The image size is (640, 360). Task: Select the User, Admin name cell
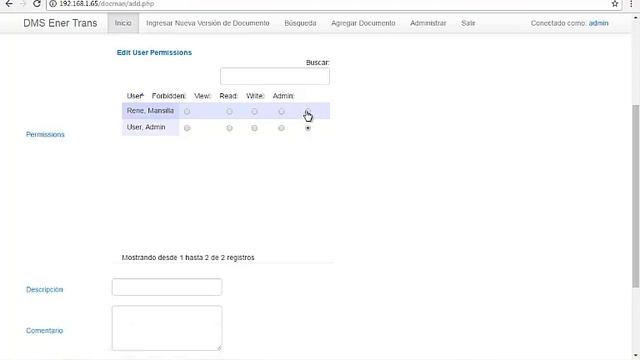point(150,127)
